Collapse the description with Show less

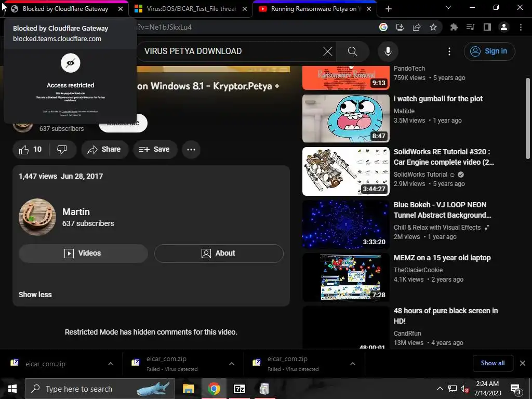coord(35,295)
